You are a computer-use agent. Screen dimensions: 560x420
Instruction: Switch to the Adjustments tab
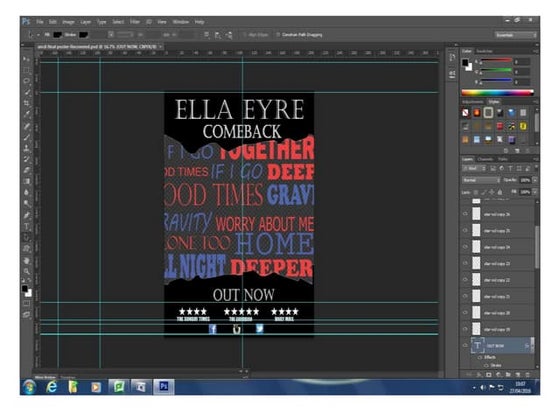[x=473, y=102]
